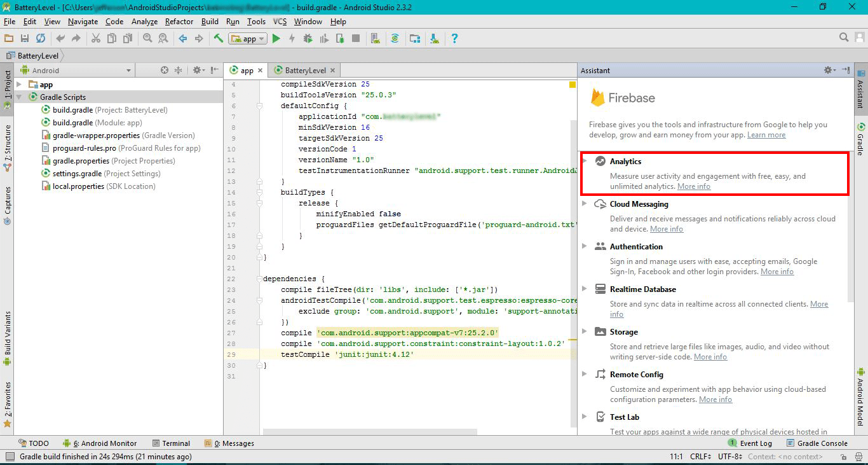Expand the Remote Config section
The width and height of the screenshot is (868, 465).
585,375
